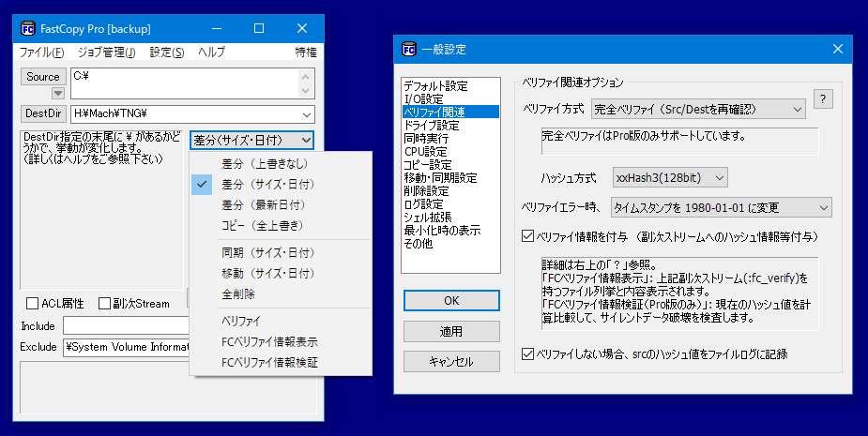
Task: Click the 一般設定 dialog title icon
Action: pos(408,50)
